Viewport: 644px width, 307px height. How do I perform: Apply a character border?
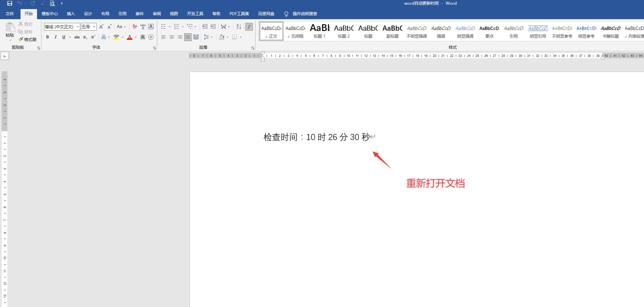pyautogui.click(x=151, y=27)
